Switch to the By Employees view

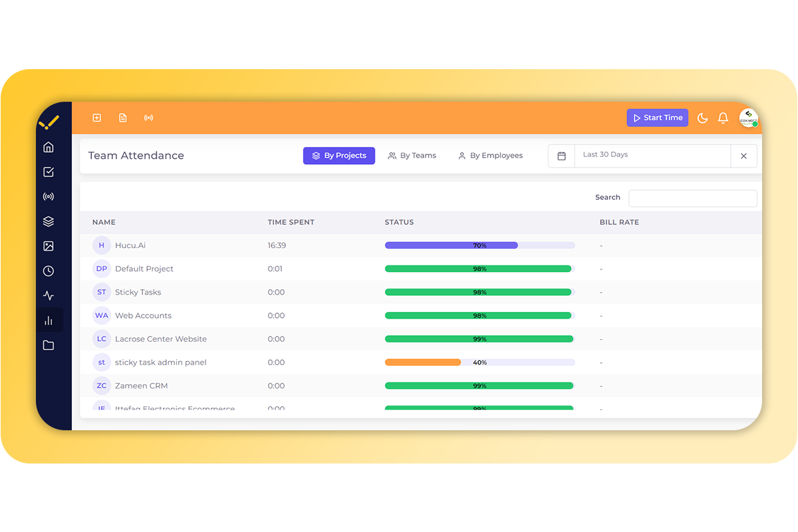[490, 155]
